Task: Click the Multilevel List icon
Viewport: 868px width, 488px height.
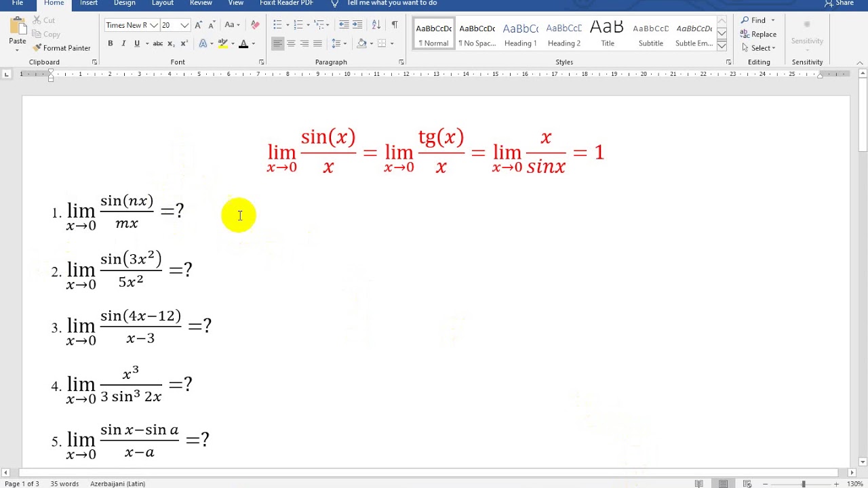Action: [319, 25]
